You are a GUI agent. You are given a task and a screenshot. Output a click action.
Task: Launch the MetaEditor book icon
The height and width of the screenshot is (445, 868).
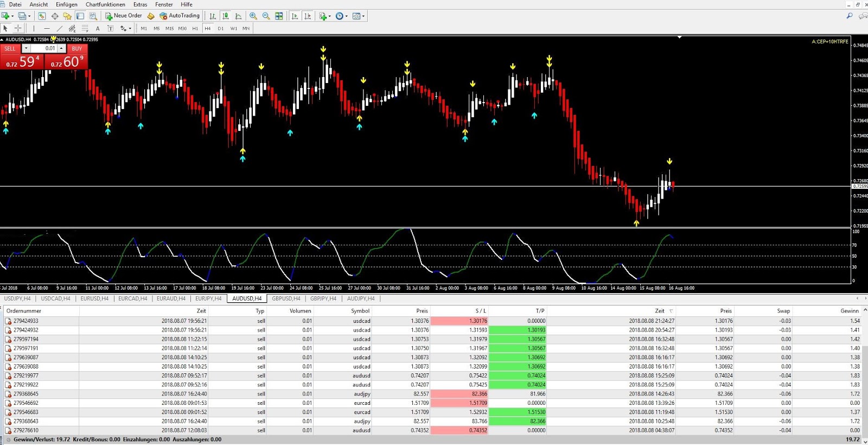(151, 16)
